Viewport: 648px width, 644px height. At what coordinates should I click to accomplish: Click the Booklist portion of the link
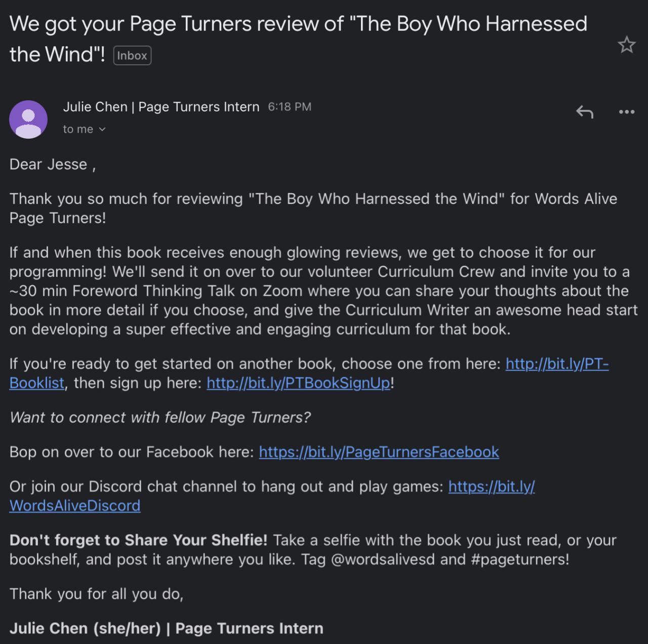point(37,383)
